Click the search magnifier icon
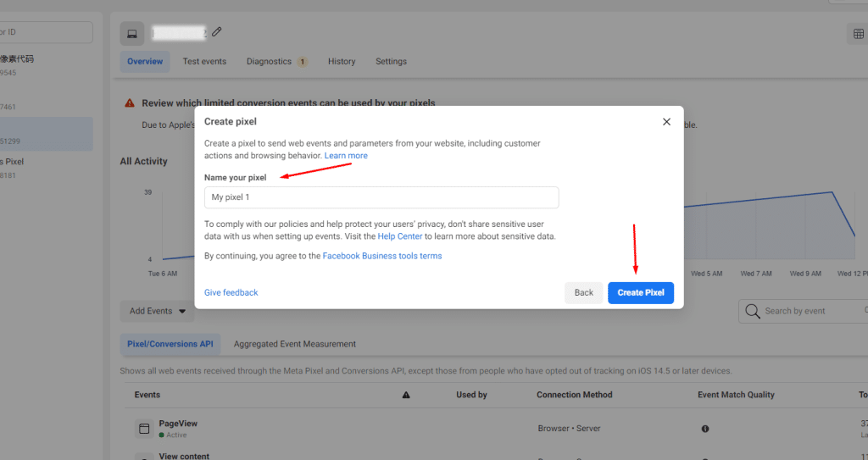 click(753, 311)
